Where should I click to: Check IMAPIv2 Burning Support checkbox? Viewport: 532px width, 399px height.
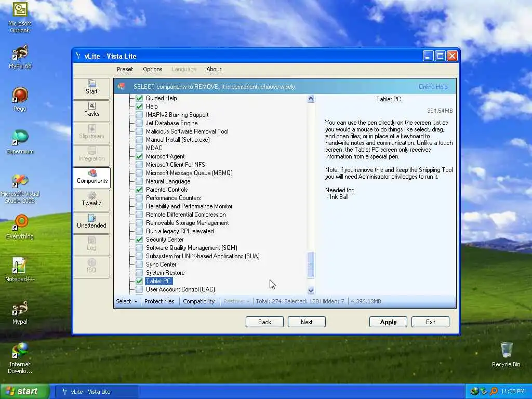pos(139,115)
